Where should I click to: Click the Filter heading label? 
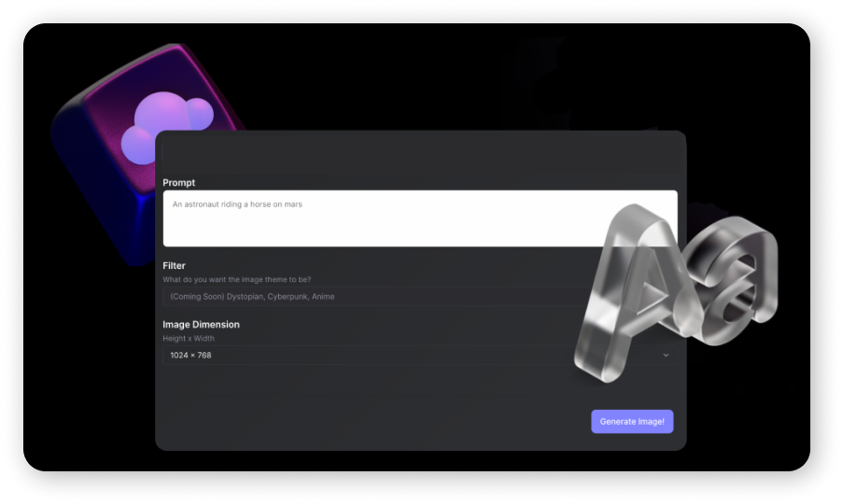click(175, 265)
